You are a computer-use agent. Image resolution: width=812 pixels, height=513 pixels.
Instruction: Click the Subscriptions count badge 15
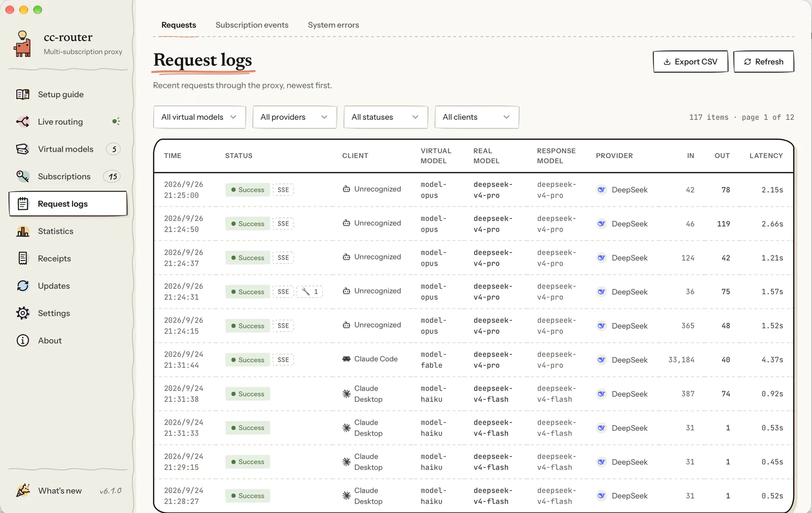(112, 176)
